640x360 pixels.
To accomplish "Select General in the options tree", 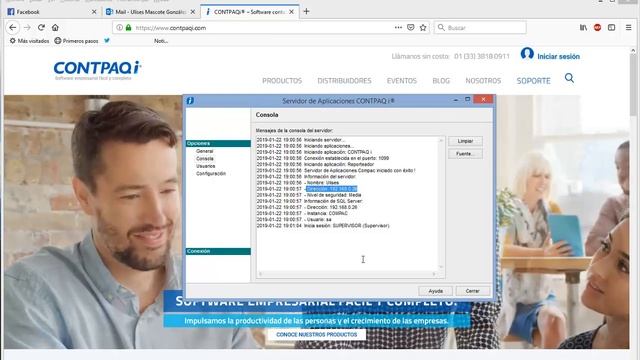I will pos(204,151).
